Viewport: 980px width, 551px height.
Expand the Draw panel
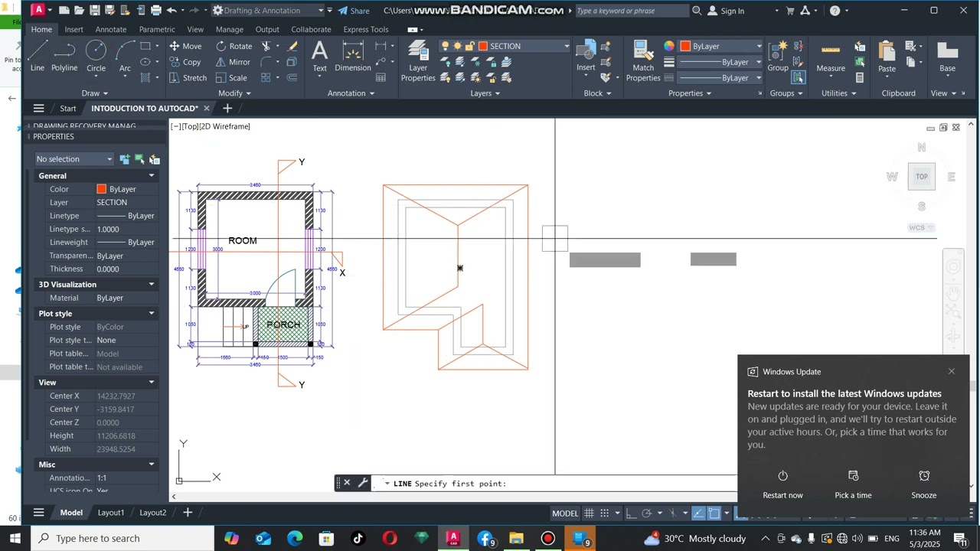(x=95, y=93)
